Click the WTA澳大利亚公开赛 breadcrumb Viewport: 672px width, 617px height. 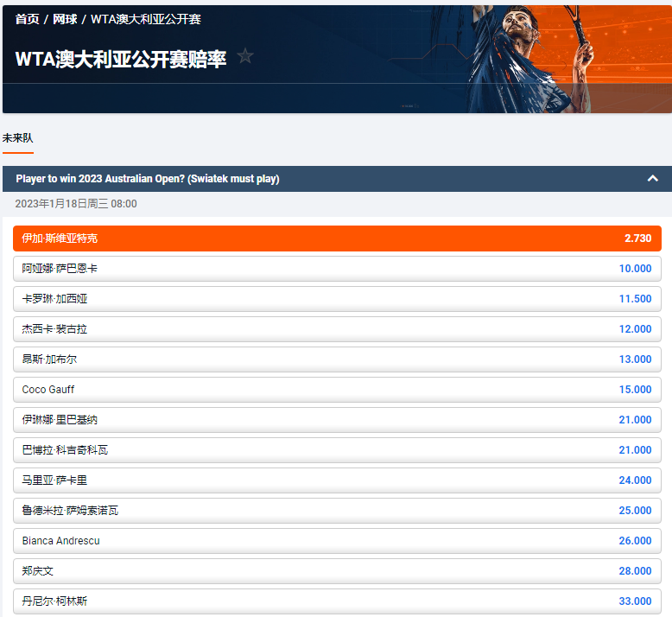pyautogui.click(x=145, y=19)
